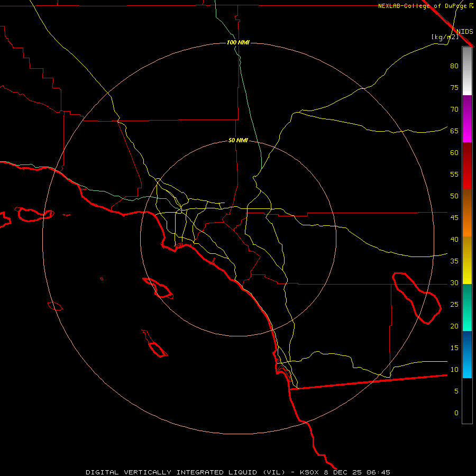Image resolution: width=476 pixels, height=476 pixels.
Task: Click the cyan 10 legend segment
Action: click(467, 367)
